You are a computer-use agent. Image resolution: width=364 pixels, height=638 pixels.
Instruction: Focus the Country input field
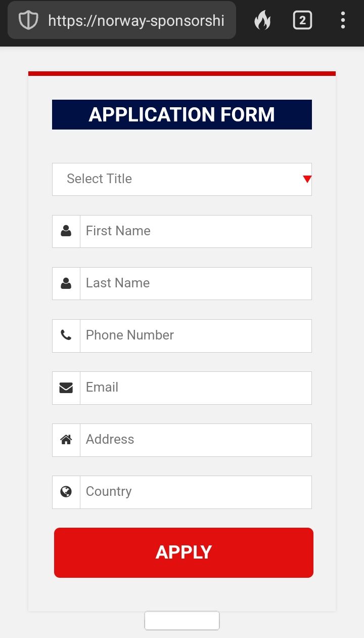[x=196, y=492]
